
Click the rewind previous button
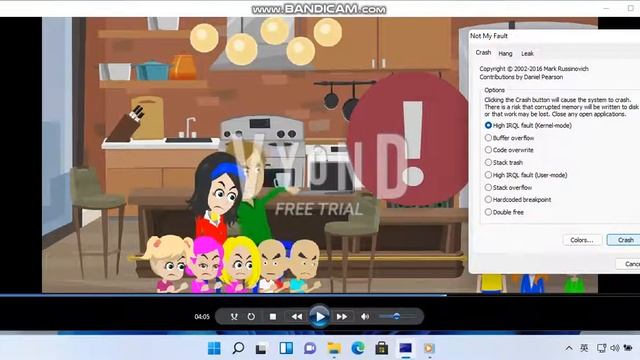297,316
